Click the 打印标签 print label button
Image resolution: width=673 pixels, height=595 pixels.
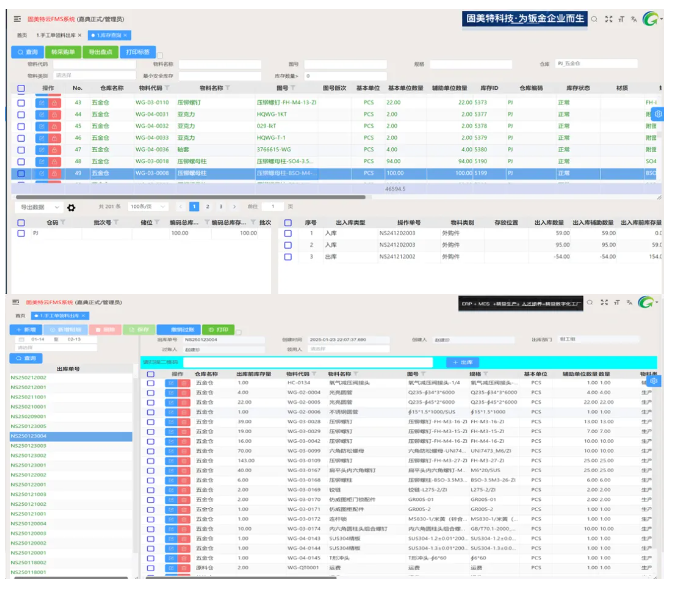137,51
